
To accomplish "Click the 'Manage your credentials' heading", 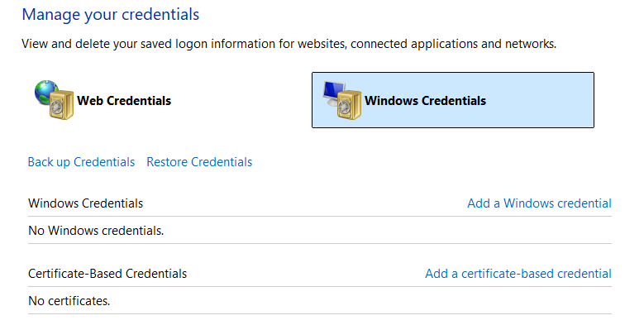I will (111, 15).
